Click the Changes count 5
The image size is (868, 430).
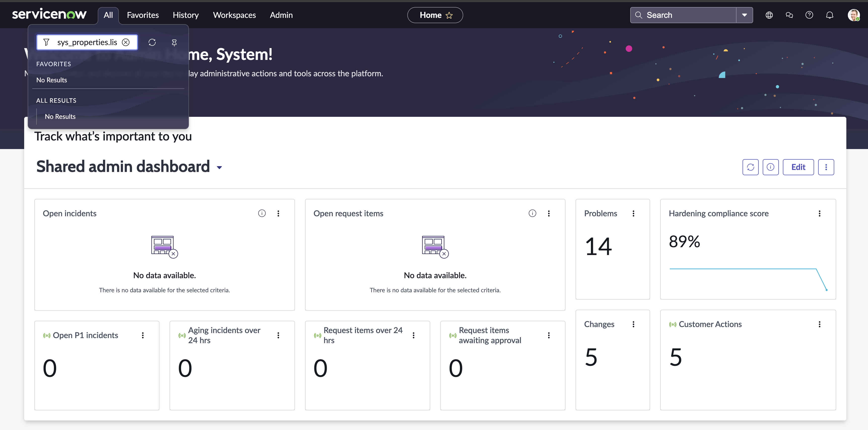[x=591, y=357]
